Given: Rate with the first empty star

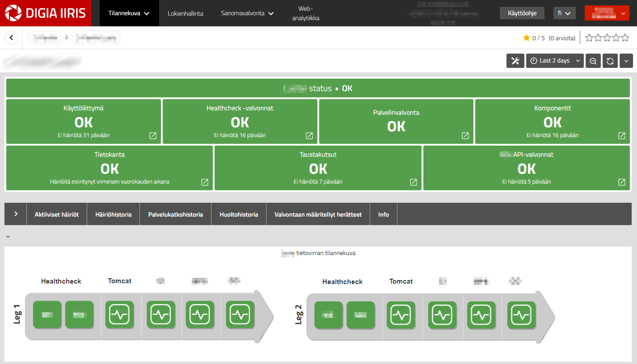Looking at the screenshot, I should click(589, 38).
